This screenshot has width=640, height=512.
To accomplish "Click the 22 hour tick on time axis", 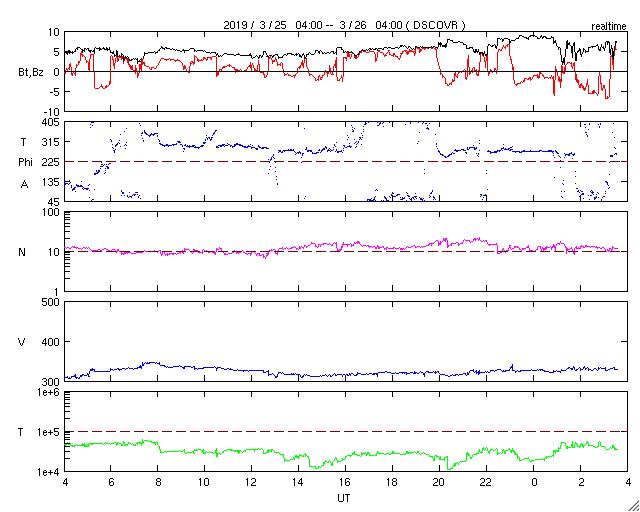I will click(486, 481).
